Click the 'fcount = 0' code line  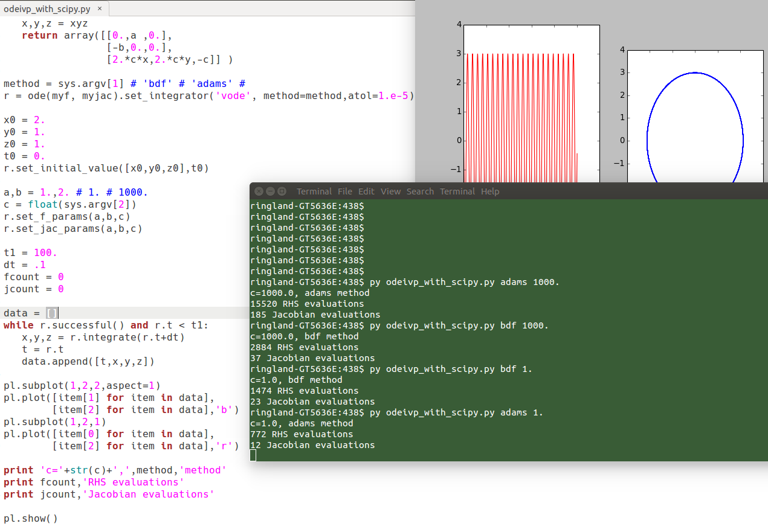pyautogui.click(x=33, y=277)
